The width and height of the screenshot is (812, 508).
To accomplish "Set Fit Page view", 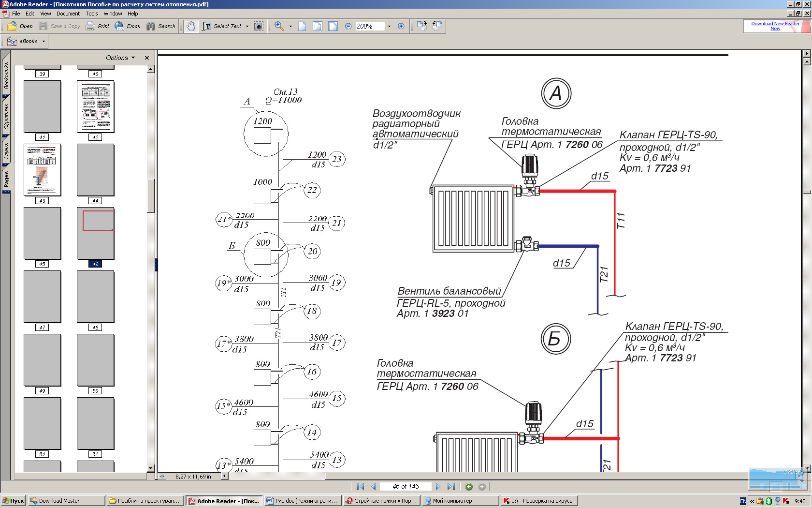I will [x=318, y=26].
